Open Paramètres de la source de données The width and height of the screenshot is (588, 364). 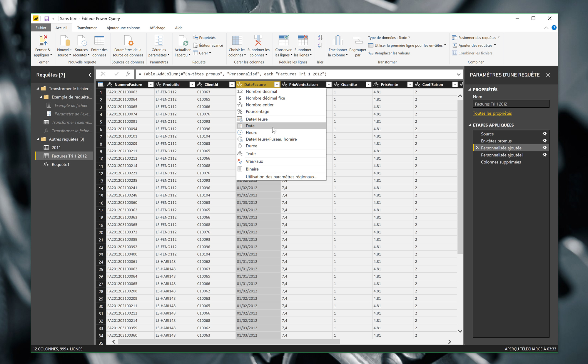click(x=128, y=46)
